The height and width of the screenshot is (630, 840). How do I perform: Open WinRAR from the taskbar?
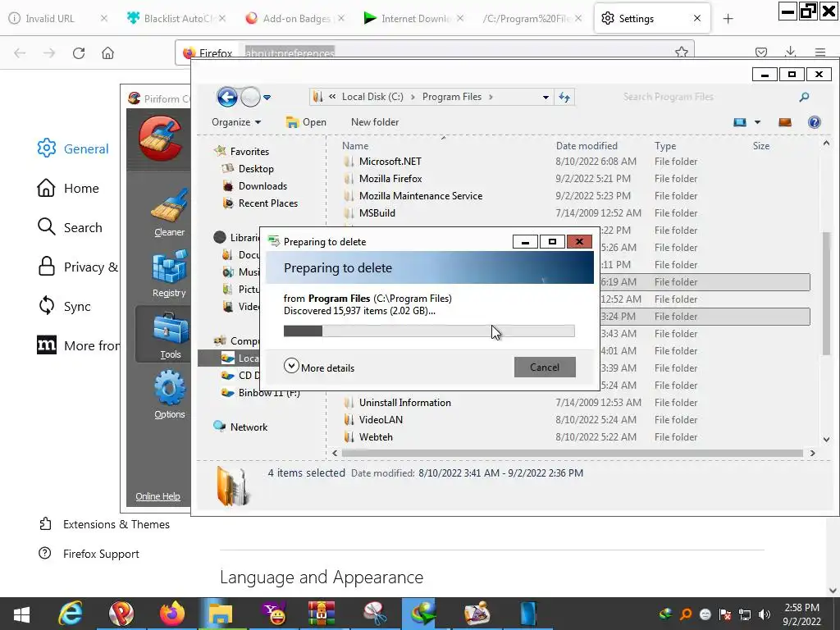(322, 614)
